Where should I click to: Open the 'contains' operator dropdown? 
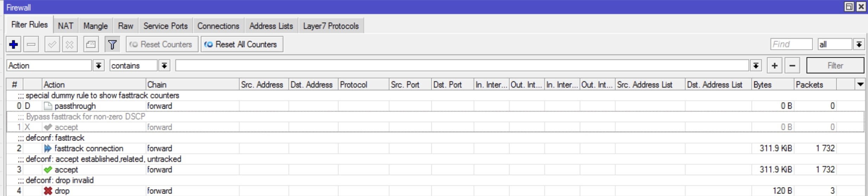coord(164,65)
